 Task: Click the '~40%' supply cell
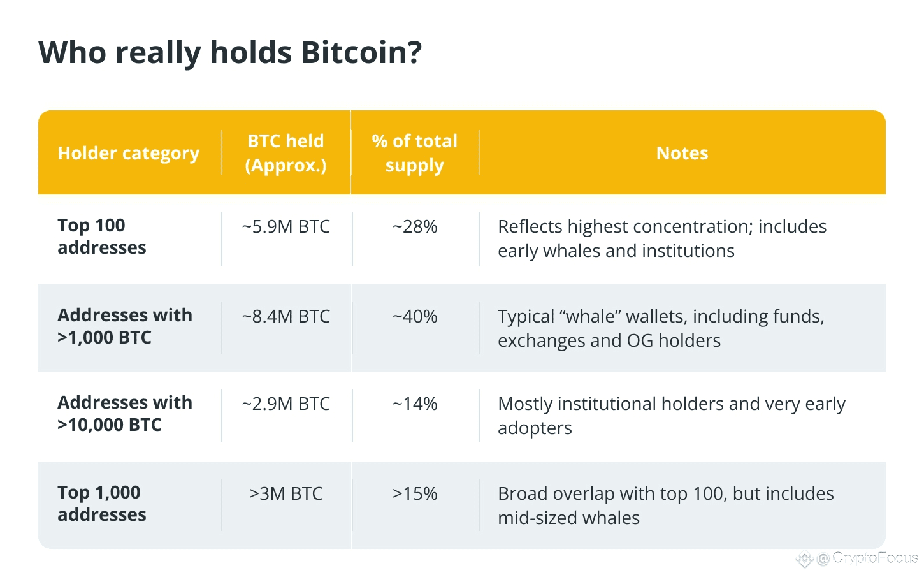[x=415, y=317]
